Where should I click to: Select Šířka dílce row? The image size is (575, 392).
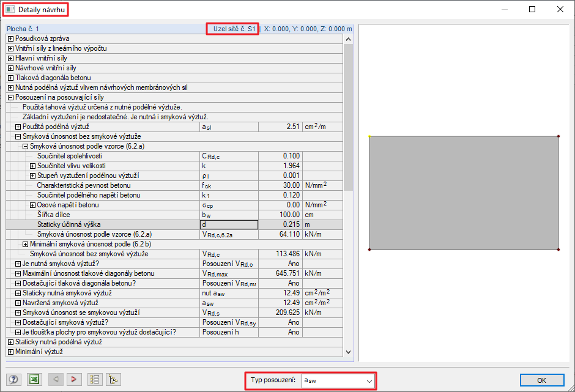tap(174, 215)
